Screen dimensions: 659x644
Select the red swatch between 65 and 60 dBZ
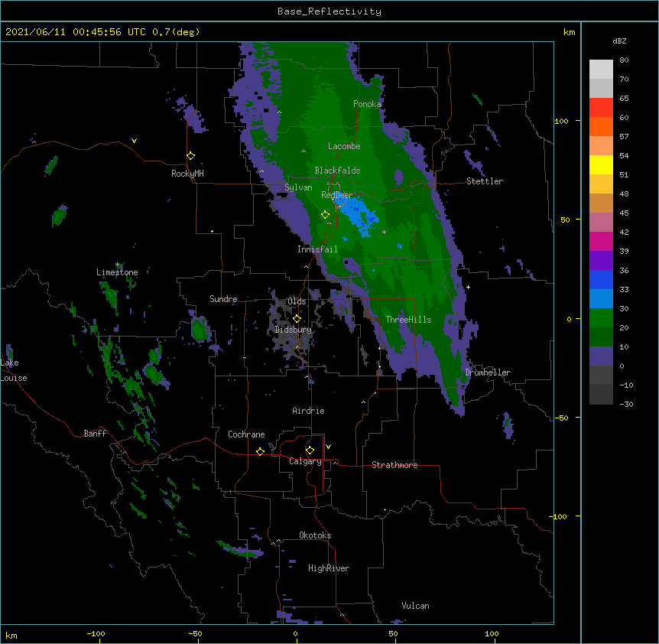click(x=601, y=108)
